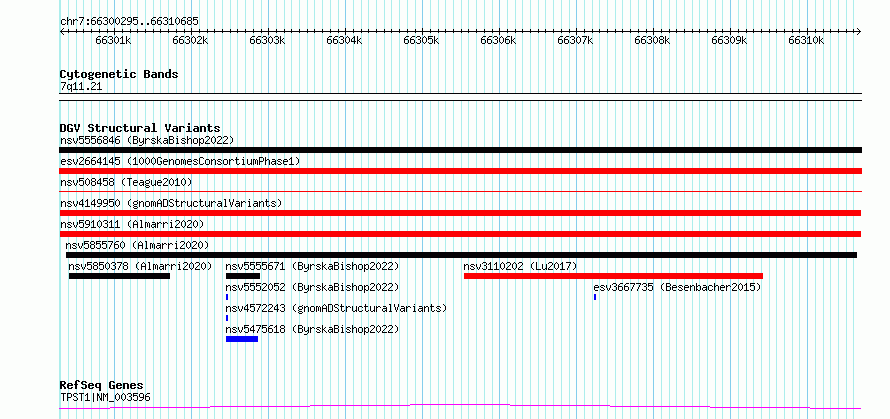Open esv2664145 (1000GenomesConsortiumPhase1) label
Image resolution: width=890 pixels, height=419 pixels.
(x=180, y=161)
